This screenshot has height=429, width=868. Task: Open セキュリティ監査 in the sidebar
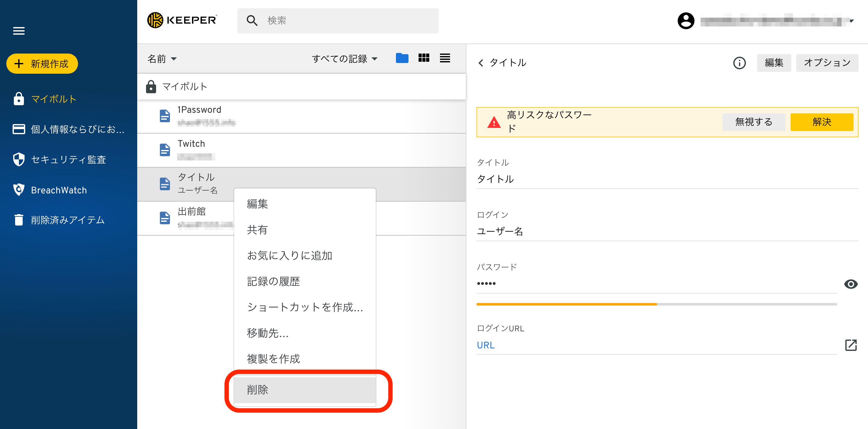(x=59, y=159)
